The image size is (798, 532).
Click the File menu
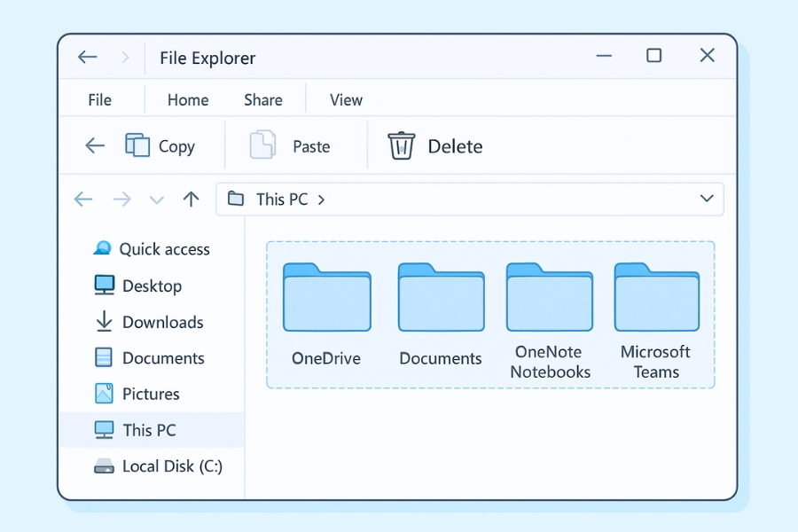click(x=100, y=99)
